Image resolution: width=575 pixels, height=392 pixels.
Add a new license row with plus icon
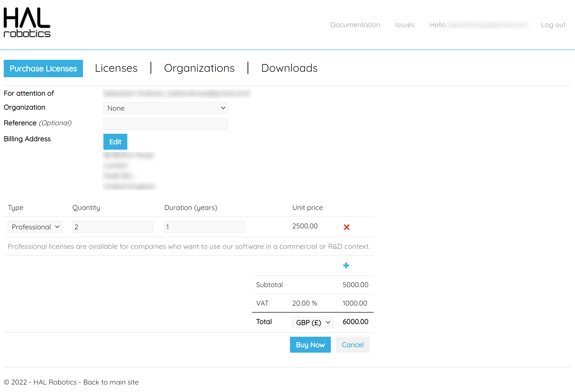click(x=346, y=265)
